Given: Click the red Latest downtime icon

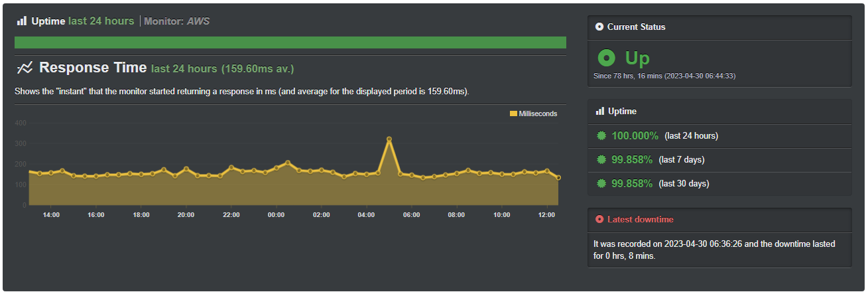Looking at the screenshot, I should (x=599, y=219).
